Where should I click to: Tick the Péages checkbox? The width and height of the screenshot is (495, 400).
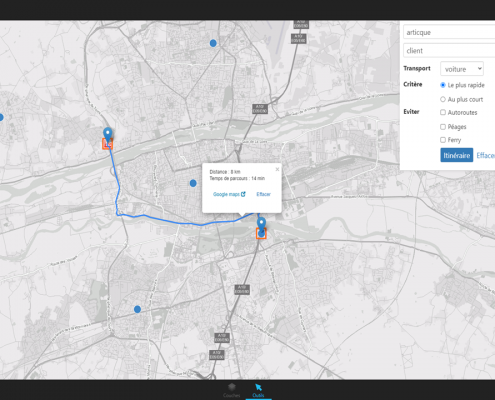pyautogui.click(x=443, y=127)
